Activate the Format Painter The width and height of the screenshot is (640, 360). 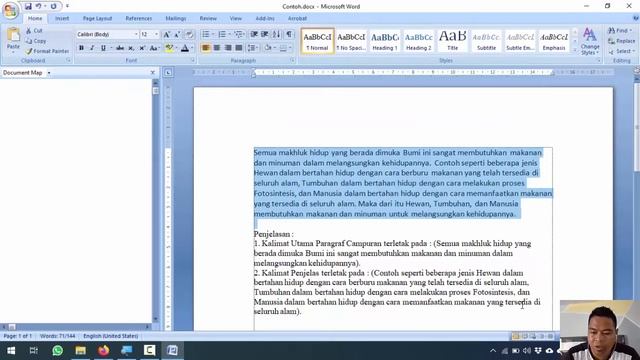pyautogui.click(x=47, y=51)
